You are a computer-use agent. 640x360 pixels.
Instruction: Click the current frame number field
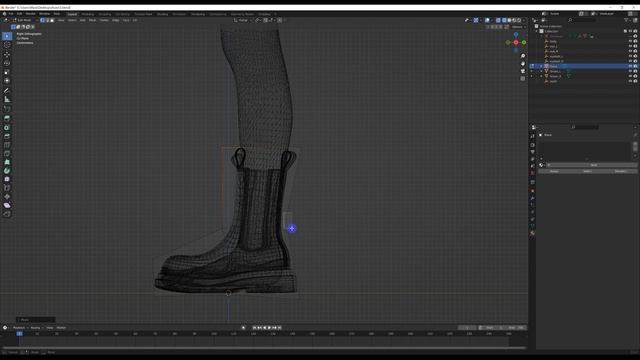(x=467, y=328)
